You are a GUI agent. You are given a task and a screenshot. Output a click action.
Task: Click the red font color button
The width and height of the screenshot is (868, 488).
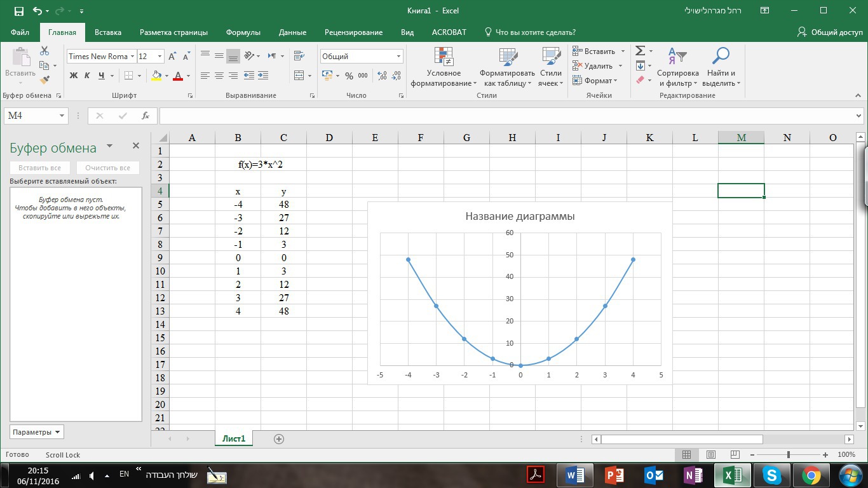[x=178, y=76]
